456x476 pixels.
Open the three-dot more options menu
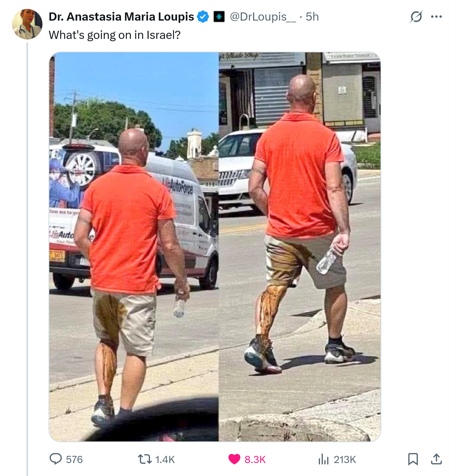pyautogui.click(x=436, y=17)
